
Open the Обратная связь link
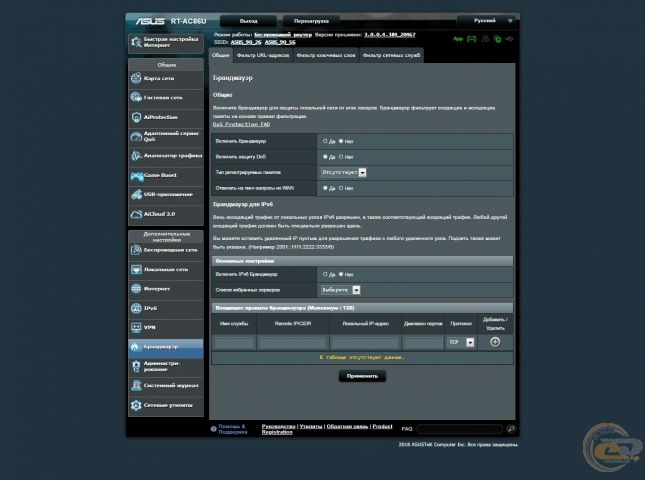[x=347, y=427]
